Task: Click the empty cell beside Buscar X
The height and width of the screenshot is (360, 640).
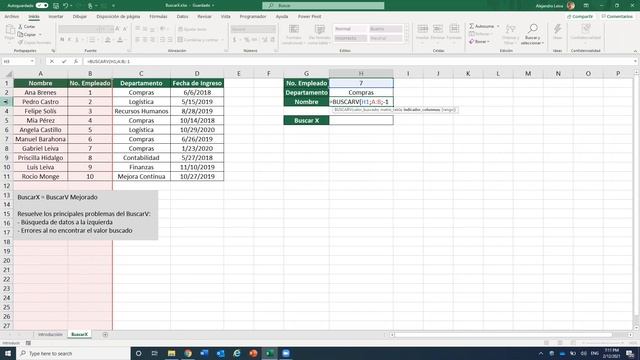Action: (361, 120)
